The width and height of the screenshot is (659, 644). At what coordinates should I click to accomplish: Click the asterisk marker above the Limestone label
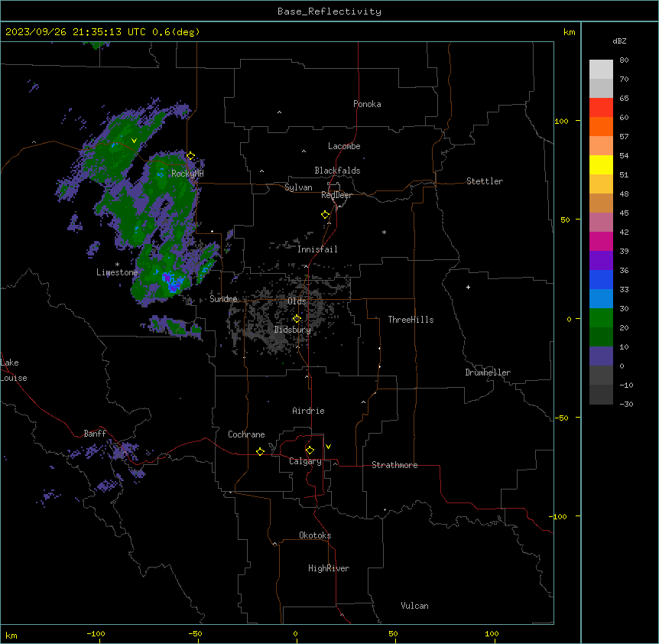tap(117, 265)
